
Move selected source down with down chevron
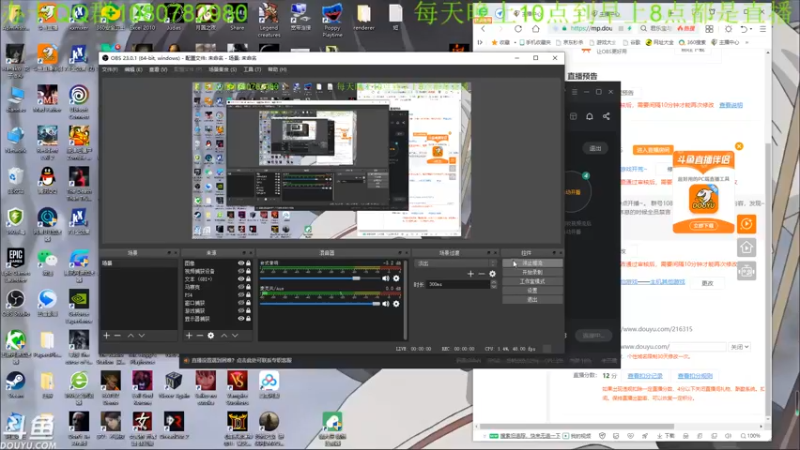click(235, 335)
